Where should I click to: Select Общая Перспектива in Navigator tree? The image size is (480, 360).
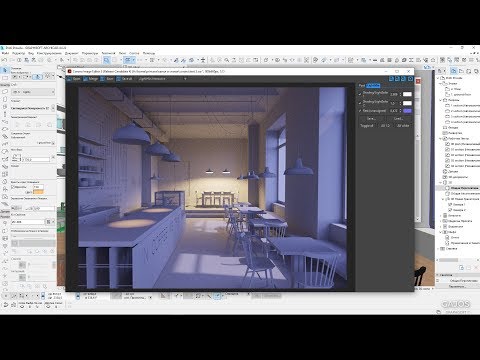[465, 188]
